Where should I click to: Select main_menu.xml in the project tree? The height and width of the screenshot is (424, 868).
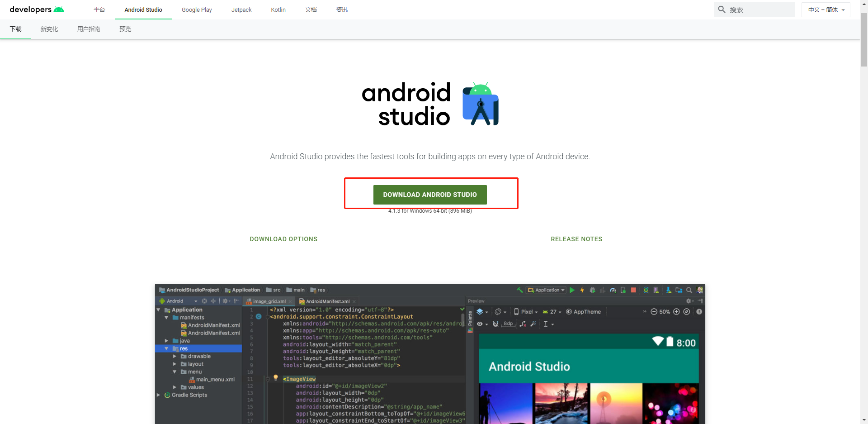coord(212,380)
